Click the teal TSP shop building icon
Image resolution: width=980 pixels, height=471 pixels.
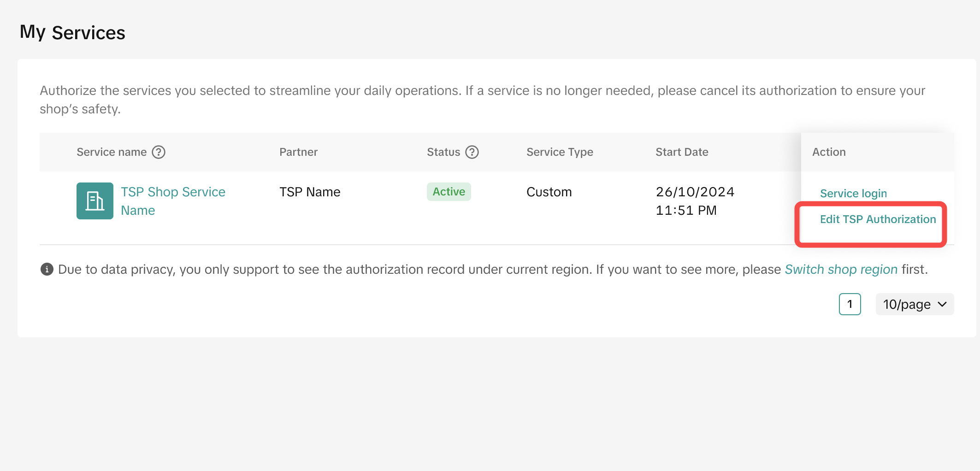coord(95,201)
